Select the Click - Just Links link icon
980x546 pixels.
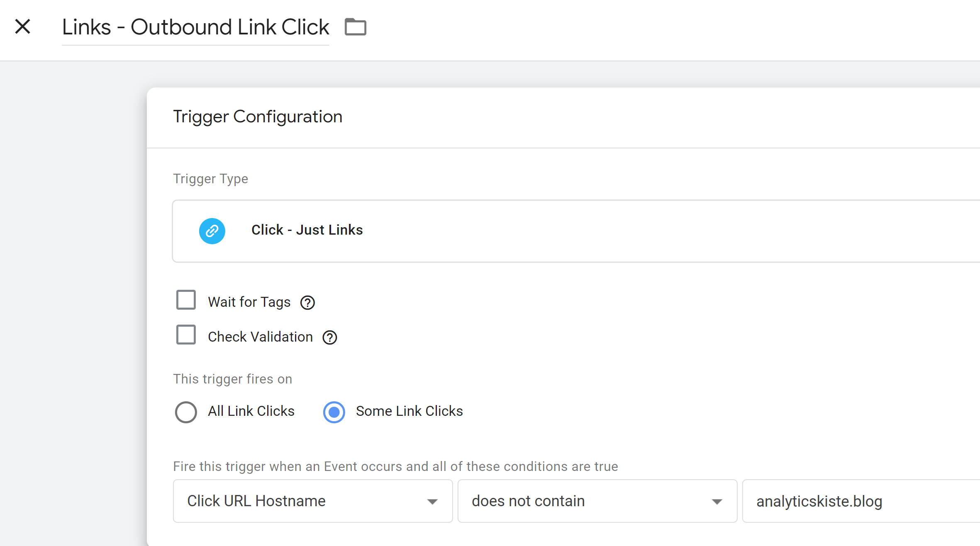(212, 231)
